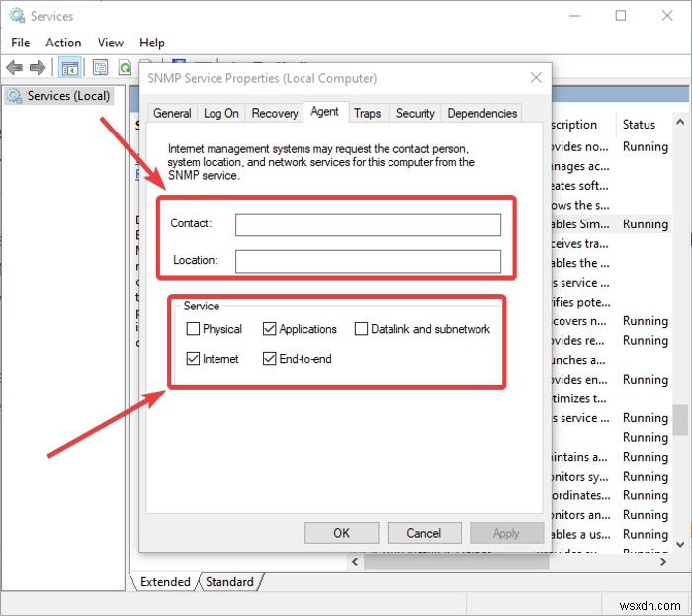The width and height of the screenshot is (692, 616).
Task: Open the File menu
Action: tap(21, 43)
